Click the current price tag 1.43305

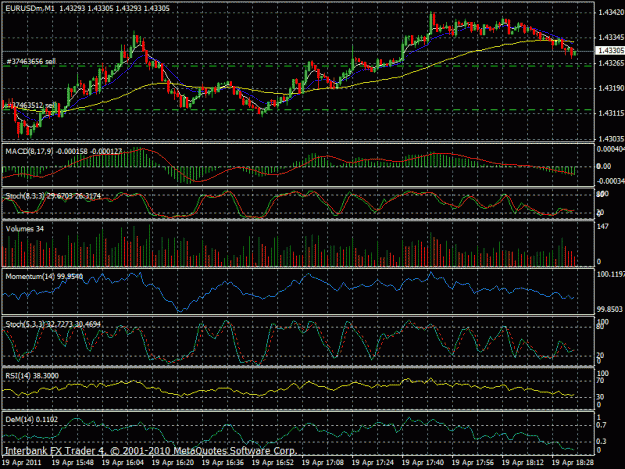coord(611,50)
